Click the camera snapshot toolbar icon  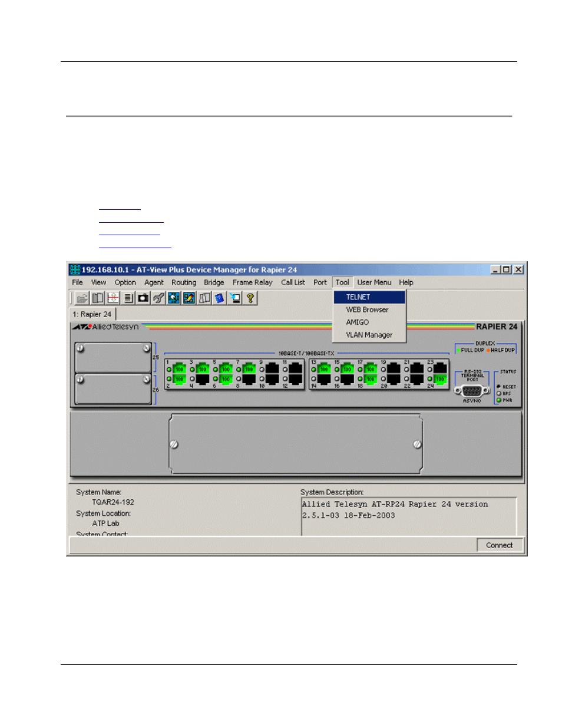[x=143, y=298]
